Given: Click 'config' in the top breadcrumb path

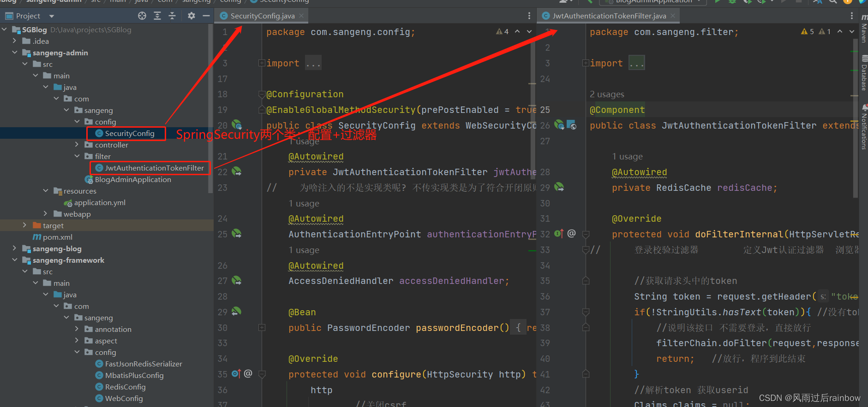Looking at the screenshot, I should (230, 1).
